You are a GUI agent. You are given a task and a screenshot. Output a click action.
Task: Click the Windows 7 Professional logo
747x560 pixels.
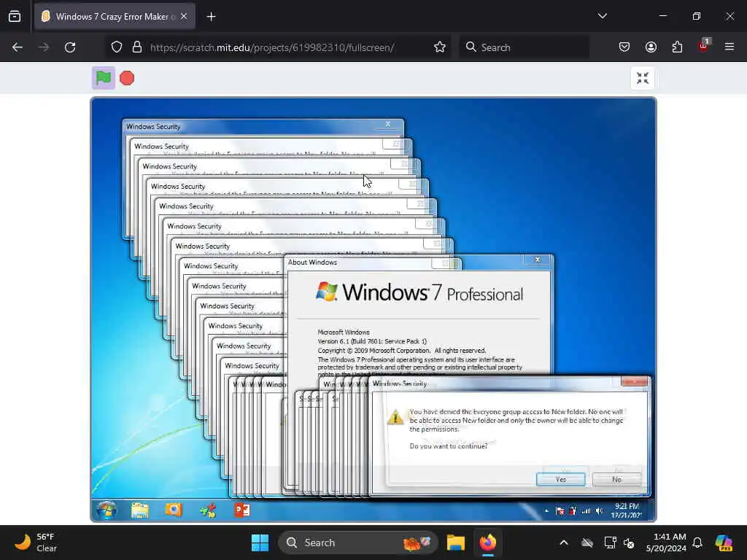[419, 292]
